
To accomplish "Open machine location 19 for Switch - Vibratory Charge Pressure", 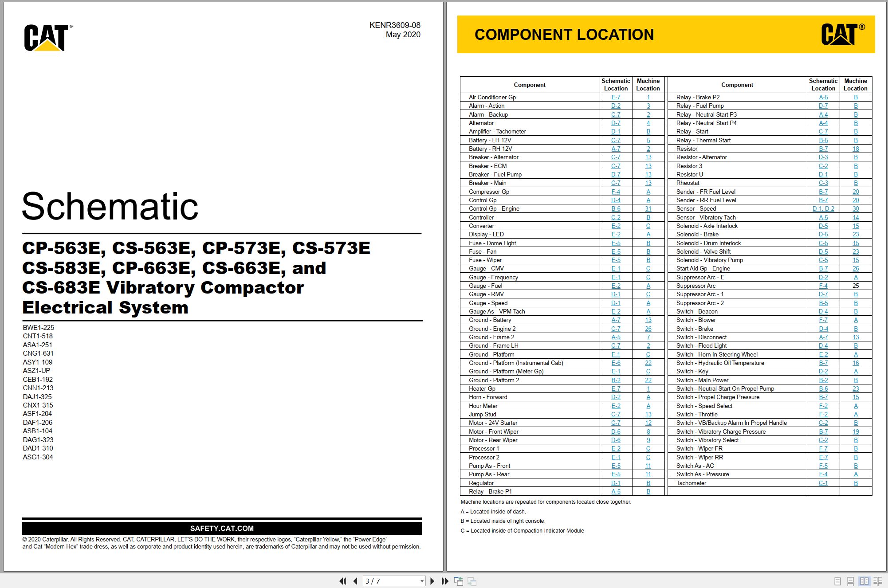I will pyautogui.click(x=856, y=431).
